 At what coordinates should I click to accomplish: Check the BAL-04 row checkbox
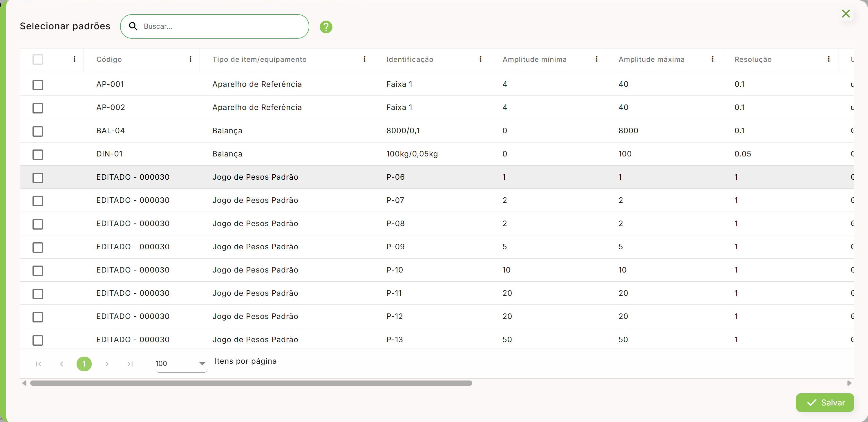38,131
